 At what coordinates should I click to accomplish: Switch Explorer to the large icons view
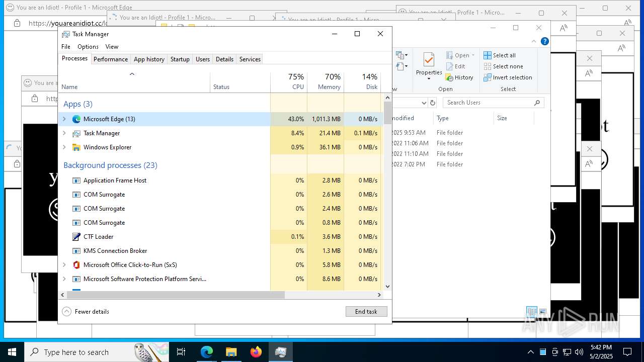click(x=543, y=312)
